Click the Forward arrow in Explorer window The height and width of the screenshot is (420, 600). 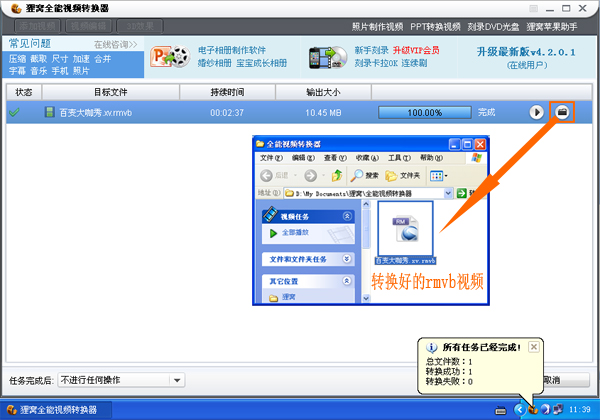(x=310, y=176)
